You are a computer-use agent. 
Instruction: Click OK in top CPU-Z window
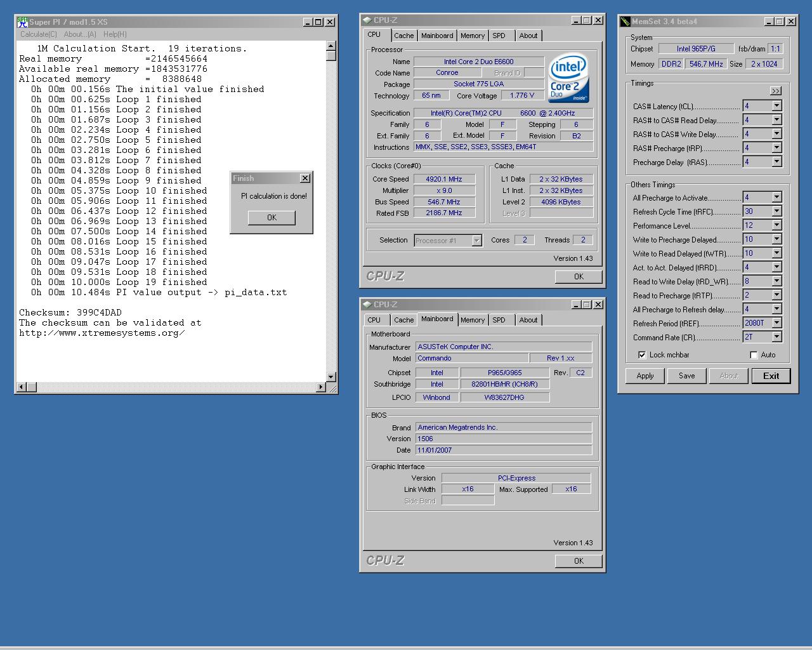[x=579, y=277]
